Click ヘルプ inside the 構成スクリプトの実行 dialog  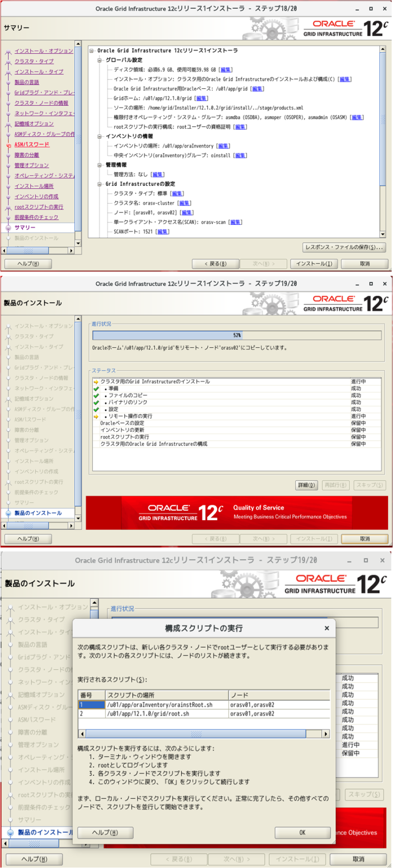105,833
